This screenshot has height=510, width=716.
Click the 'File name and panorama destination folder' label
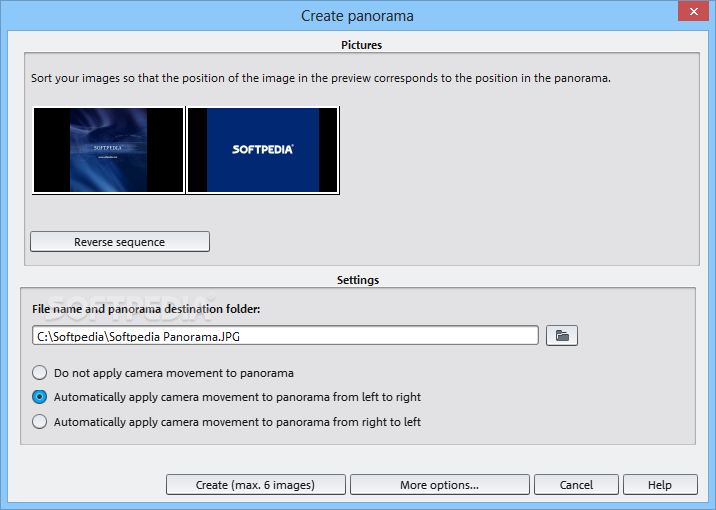click(146, 309)
